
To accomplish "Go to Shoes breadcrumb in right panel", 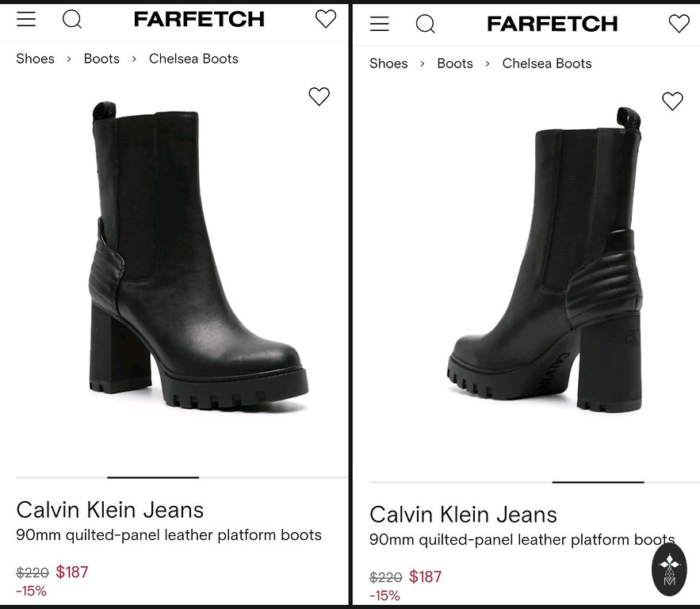I will tap(388, 63).
